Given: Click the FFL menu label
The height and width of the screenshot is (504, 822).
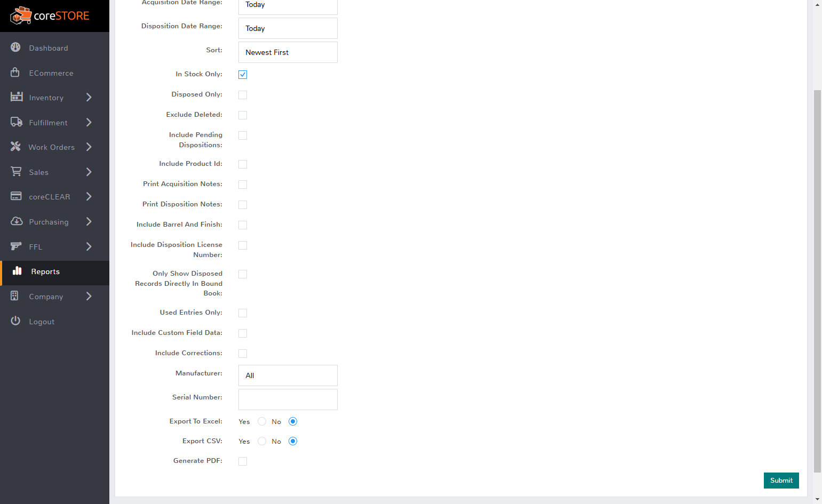Looking at the screenshot, I should (x=36, y=247).
